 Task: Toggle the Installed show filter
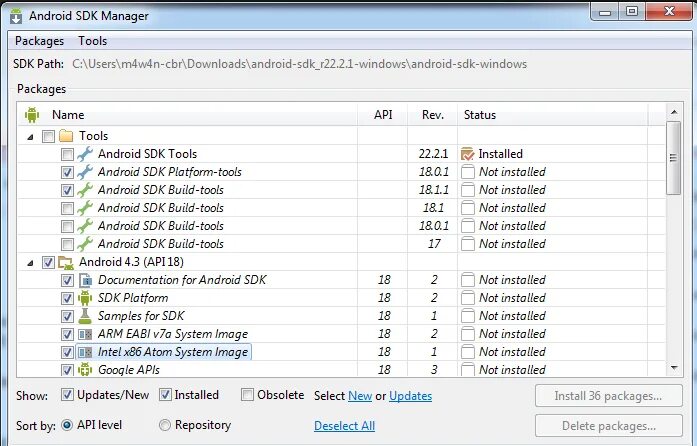coord(165,394)
